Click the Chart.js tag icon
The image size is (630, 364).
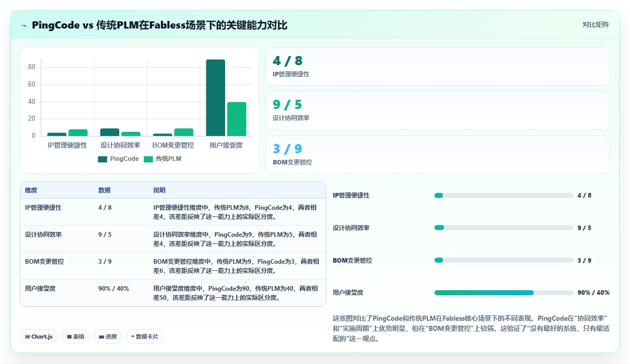coord(27,337)
